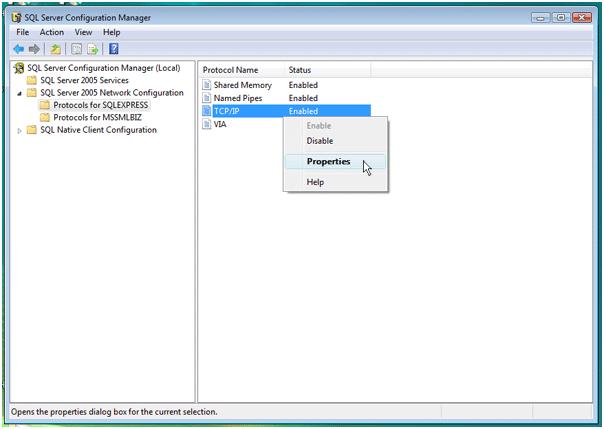Image resolution: width=604 pixels, height=429 pixels.
Task: Sort by the Status column header
Action: pyautogui.click(x=328, y=70)
